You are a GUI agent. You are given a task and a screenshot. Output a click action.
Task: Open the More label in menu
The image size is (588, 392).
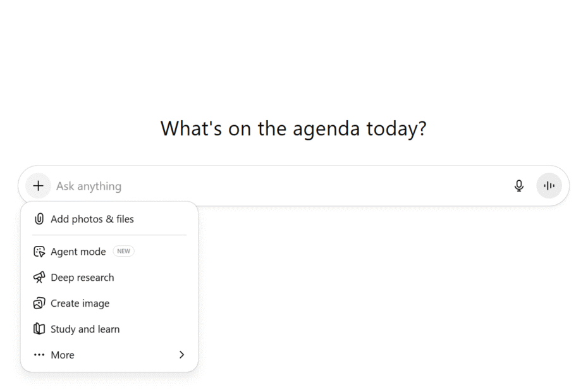coord(63,355)
